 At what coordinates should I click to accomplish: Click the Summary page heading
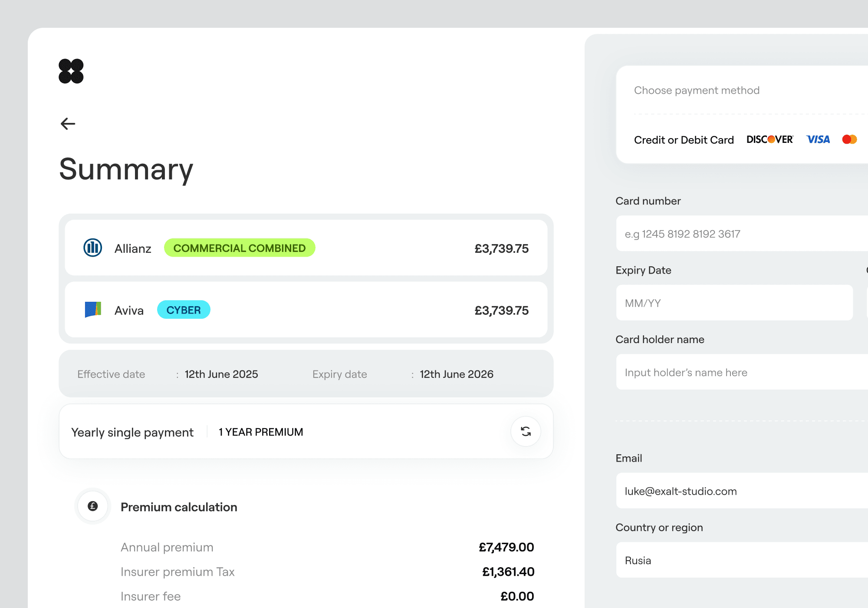126,169
